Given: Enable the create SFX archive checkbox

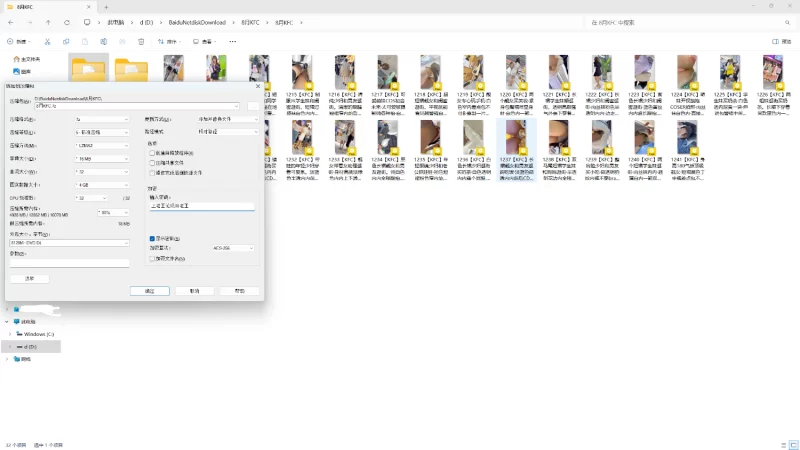Looking at the screenshot, I should pos(152,153).
